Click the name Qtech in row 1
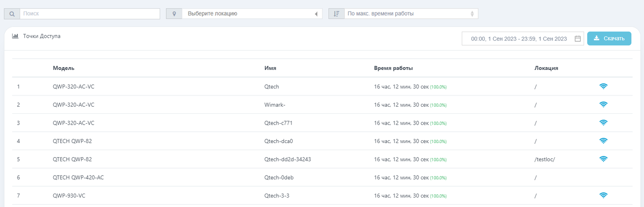Image resolution: width=644 pixels, height=207 pixels. click(271, 86)
